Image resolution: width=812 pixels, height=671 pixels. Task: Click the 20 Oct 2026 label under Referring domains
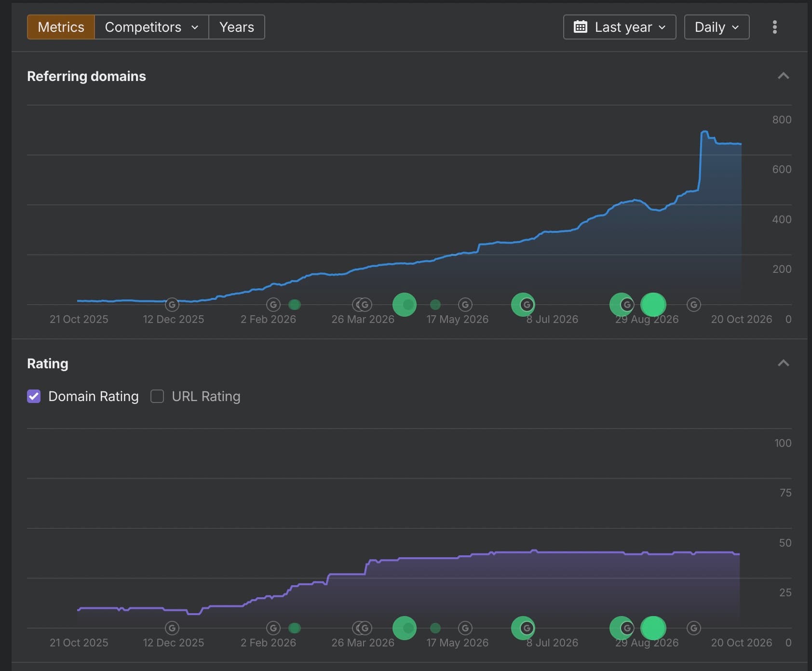pos(742,319)
